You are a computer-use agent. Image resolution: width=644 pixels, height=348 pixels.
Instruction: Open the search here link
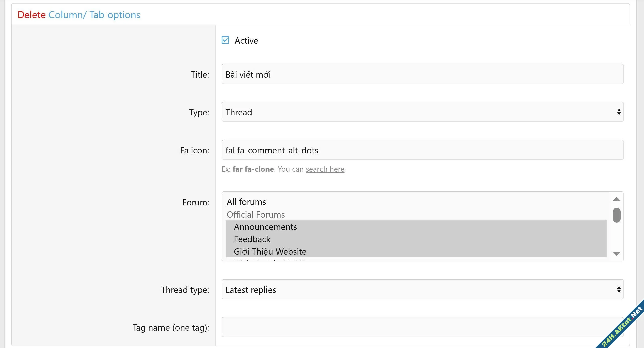pyautogui.click(x=325, y=169)
